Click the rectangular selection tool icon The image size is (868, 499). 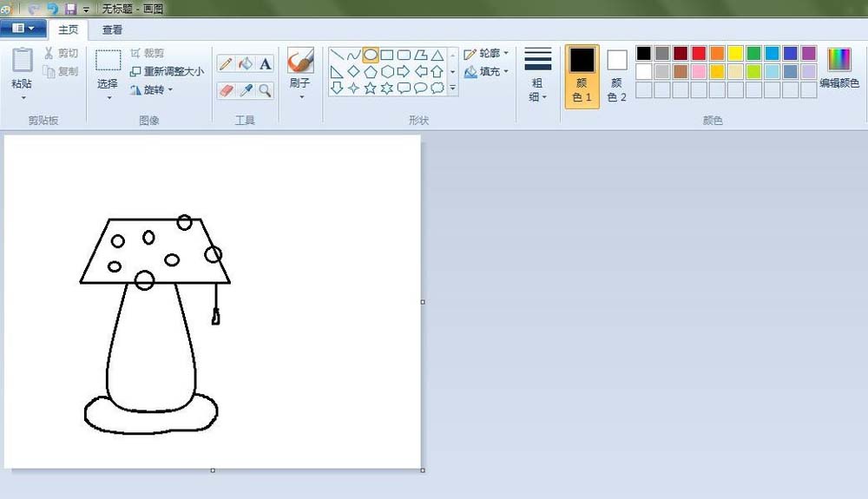coord(108,60)
